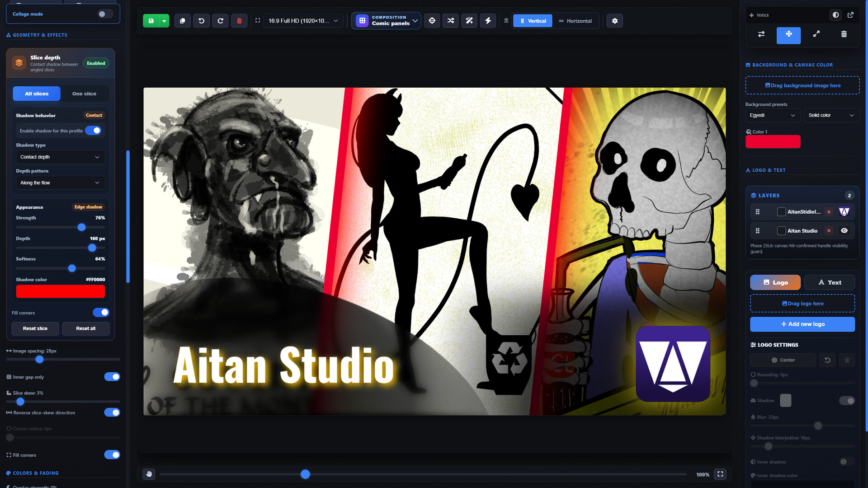Toggle Fill corners in Slice depth panel
868x488 pixels.
101,312
